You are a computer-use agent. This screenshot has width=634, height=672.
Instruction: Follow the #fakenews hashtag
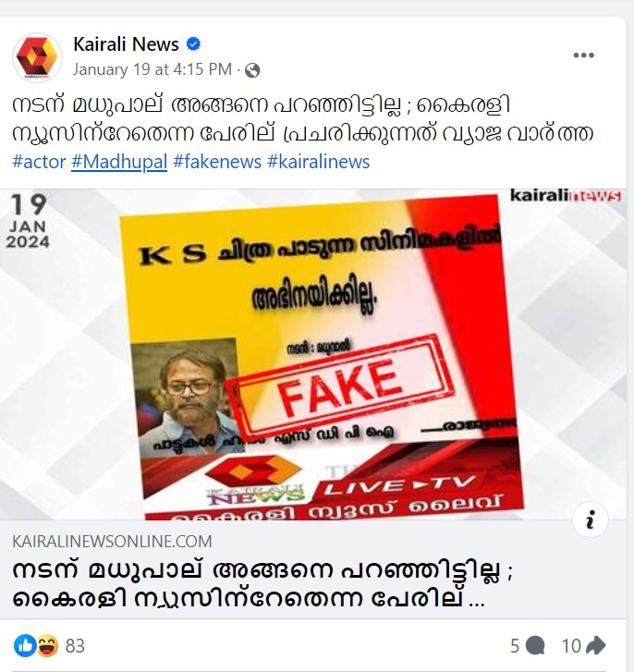(217, 162)
